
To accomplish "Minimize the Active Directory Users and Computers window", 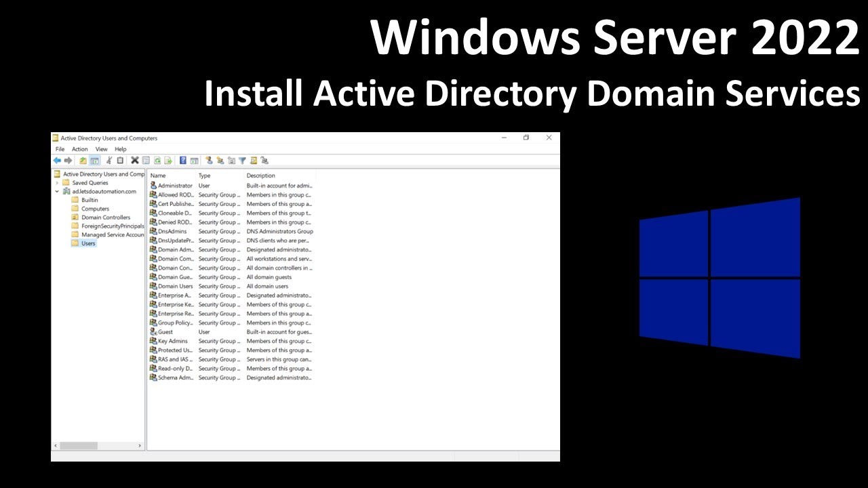I will click(x=504, y=138).
